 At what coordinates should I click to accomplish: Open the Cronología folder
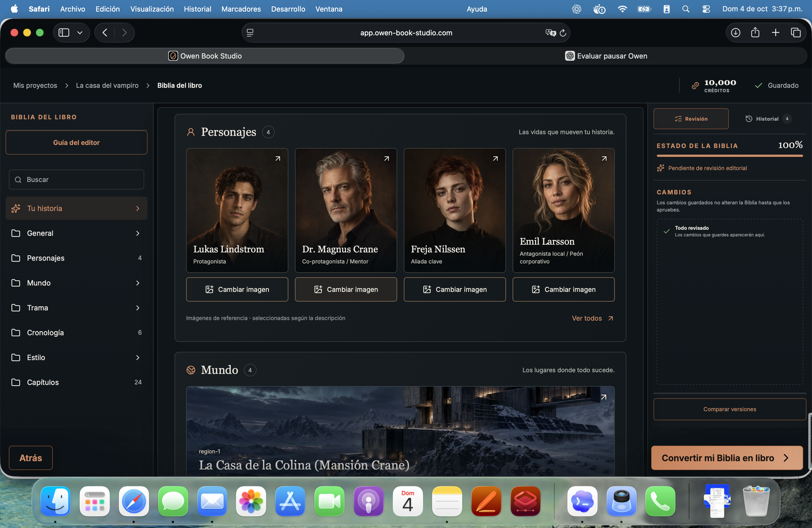pos(77,332)
